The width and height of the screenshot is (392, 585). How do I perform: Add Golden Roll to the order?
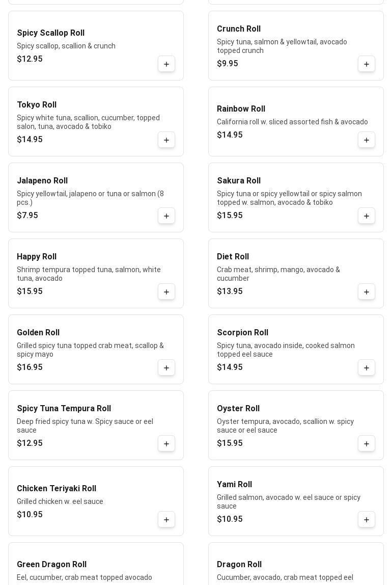pos(166,368)
